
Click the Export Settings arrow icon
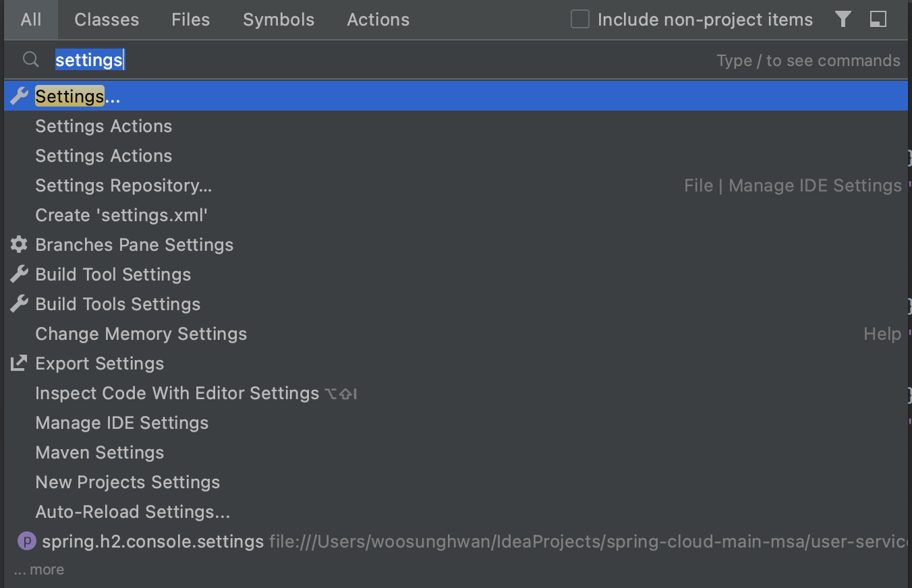[20, 363]
